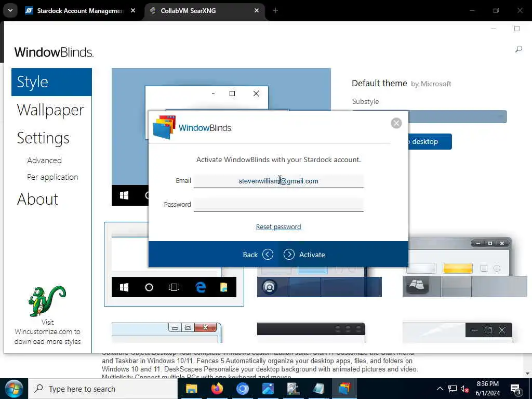Click the search magnifier icon in WindowBlinds
Screen dimensions: 532x399
tap(518, 49)
